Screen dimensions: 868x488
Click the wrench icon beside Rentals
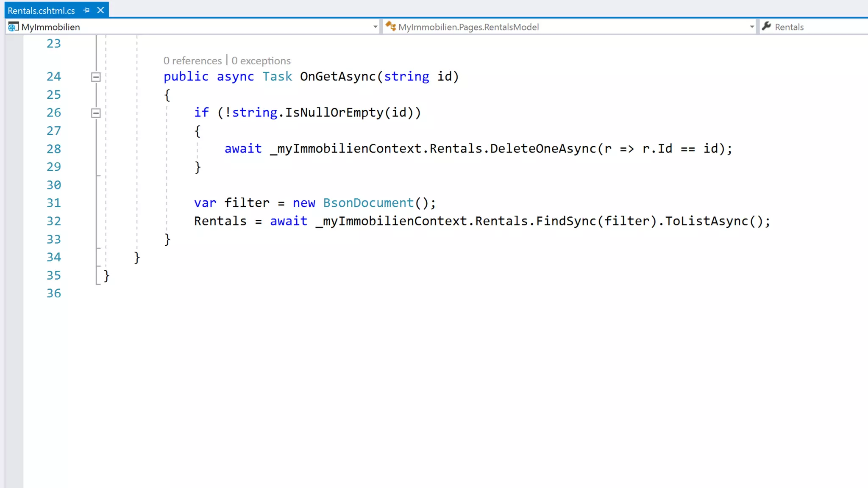point(766,27)
